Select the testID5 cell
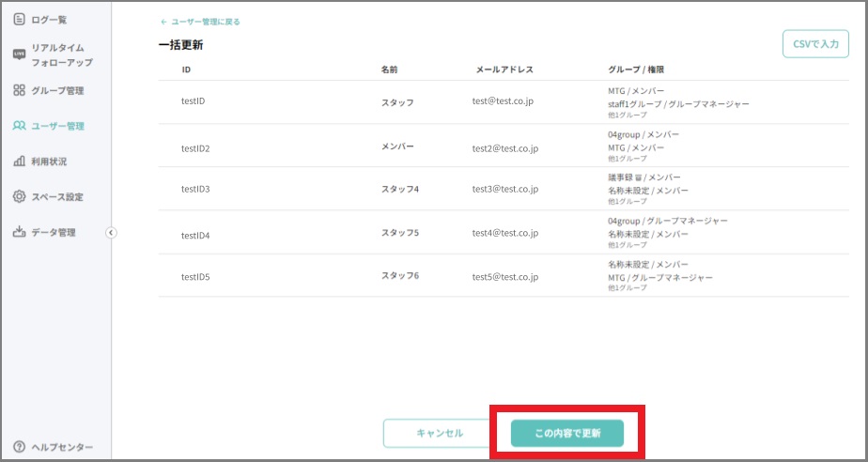 point(195,277)
